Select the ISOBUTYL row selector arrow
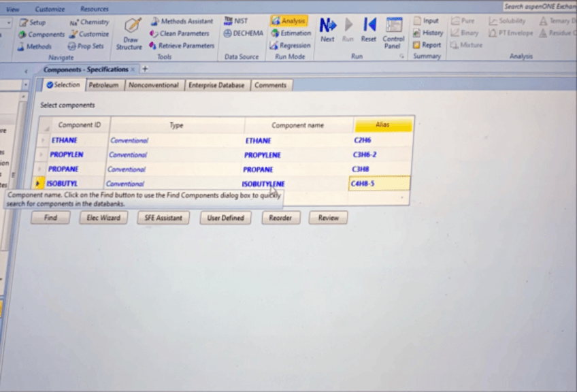 point(38,183)
